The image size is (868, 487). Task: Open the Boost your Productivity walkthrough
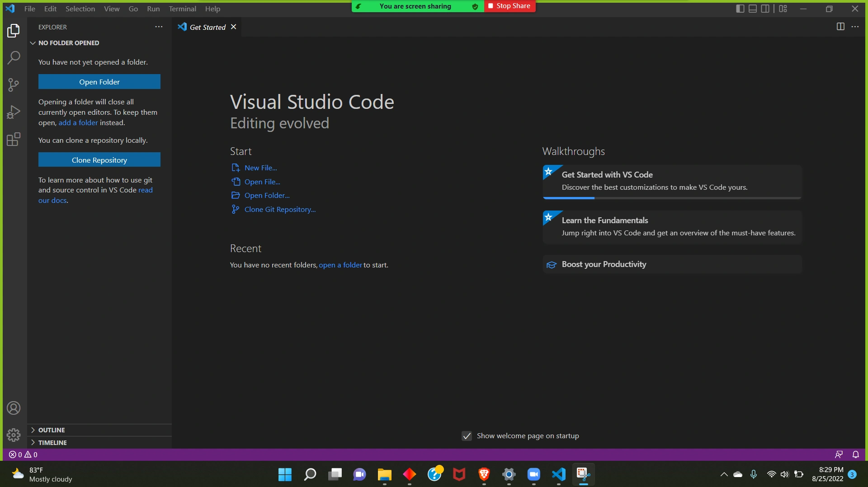click(x=604, y=264)
